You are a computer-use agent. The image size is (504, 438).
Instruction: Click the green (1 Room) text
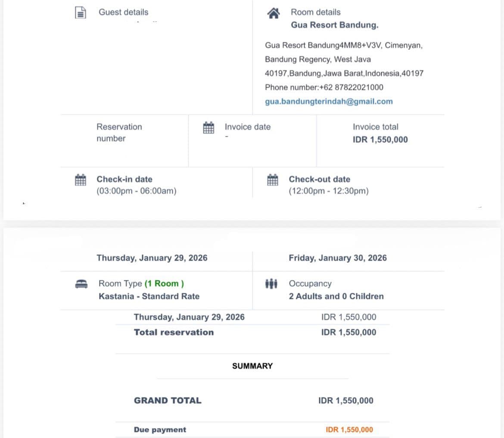click(164, 283)
